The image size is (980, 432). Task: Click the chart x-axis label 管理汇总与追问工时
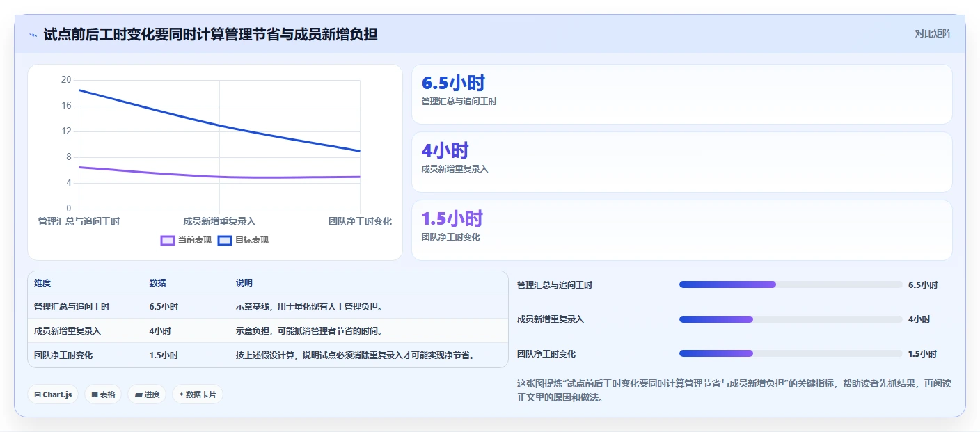pos(79,221)
